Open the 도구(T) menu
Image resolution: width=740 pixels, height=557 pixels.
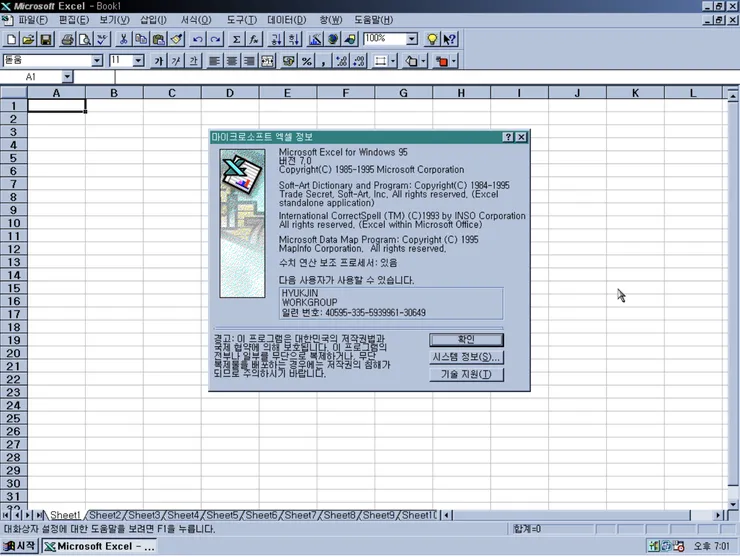coord(242,20)
